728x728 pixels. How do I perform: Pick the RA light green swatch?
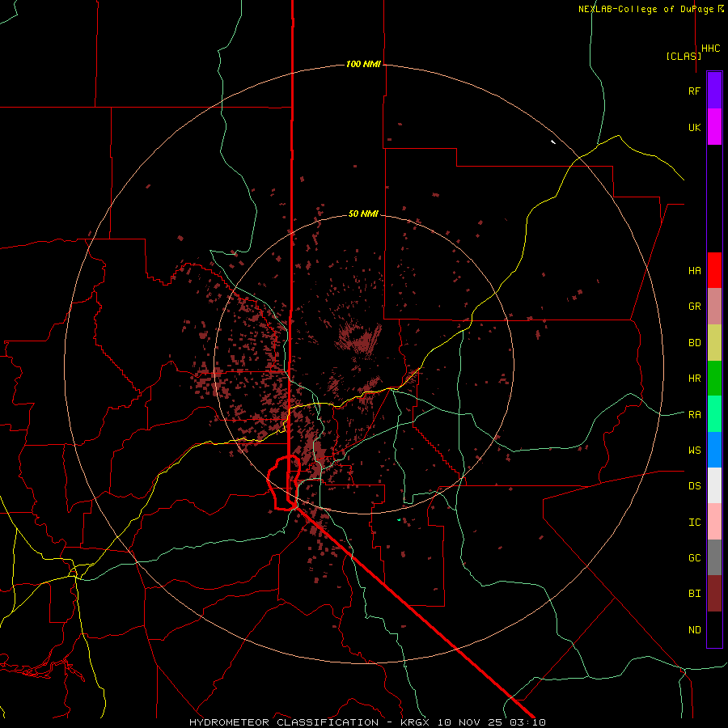pos(714,414)
